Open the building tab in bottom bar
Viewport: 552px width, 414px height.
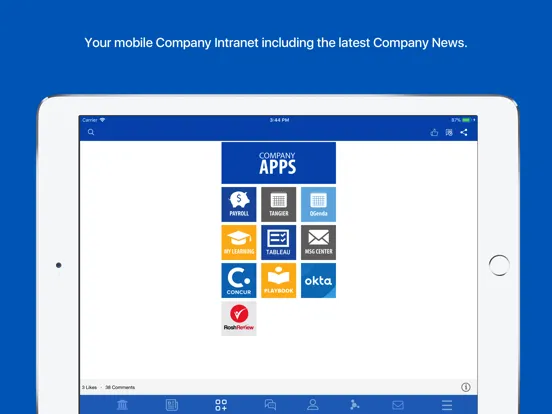(123, 405)
